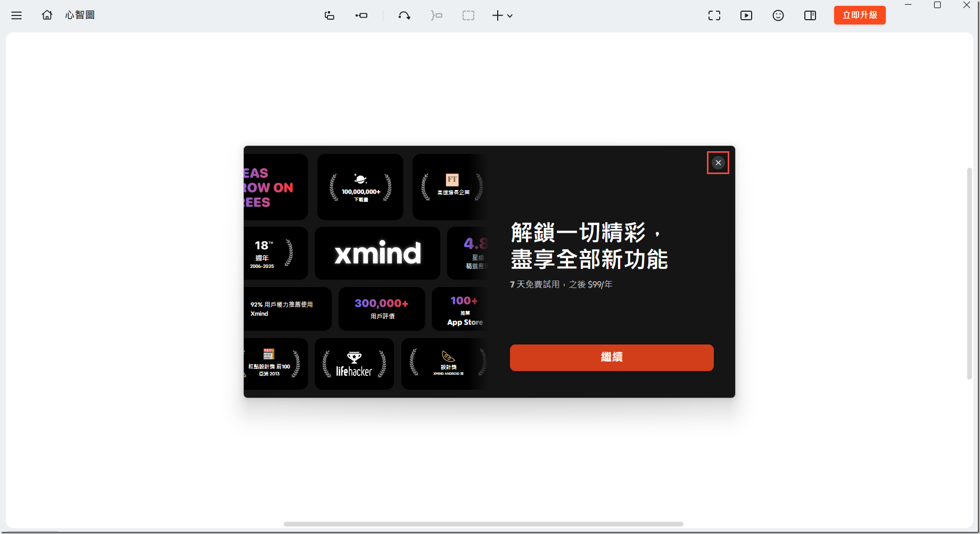Click the xmind logo card
The height and width of the screenshot is (534, 980).
click(x=377, y=253)
